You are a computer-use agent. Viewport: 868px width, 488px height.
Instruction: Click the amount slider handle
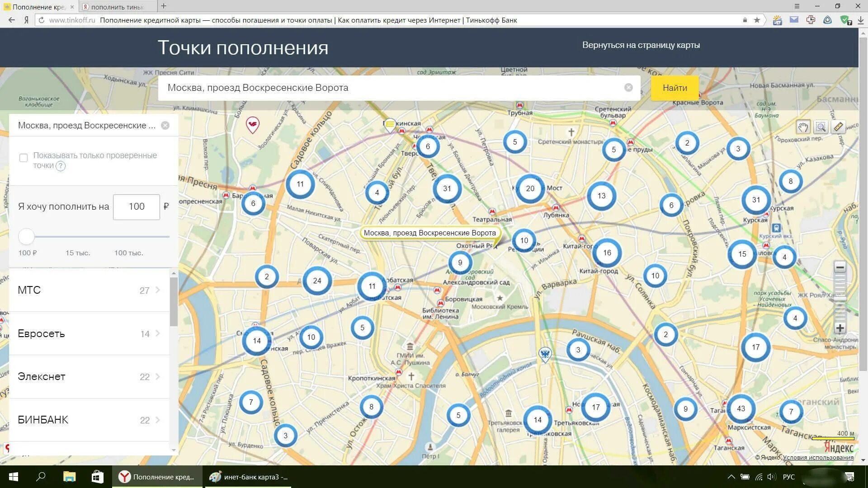[x=26, y=236]
